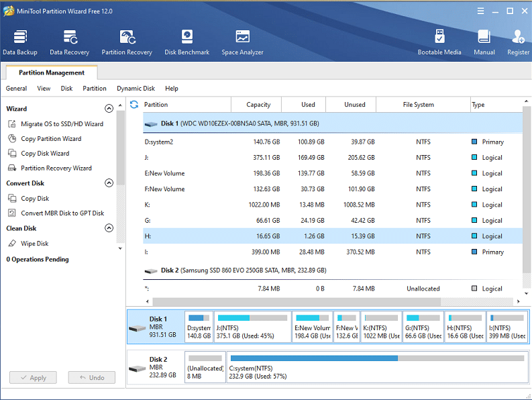Click the vertical scrollbar of the partition list
532x400 pixels.
coord(526,190)
